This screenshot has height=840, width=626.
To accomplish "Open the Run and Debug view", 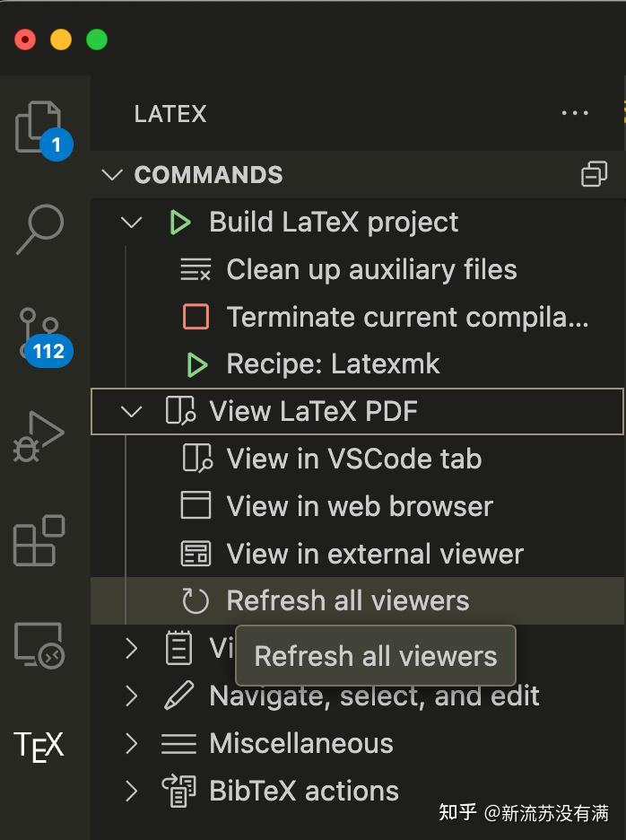I will [x=40, y=437].
